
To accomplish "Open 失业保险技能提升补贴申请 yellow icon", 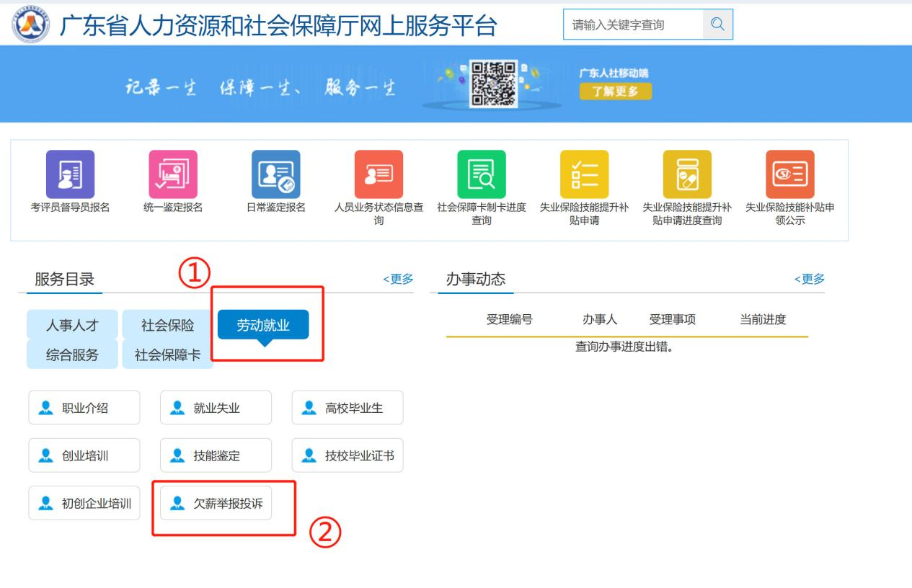I will 584,174.
